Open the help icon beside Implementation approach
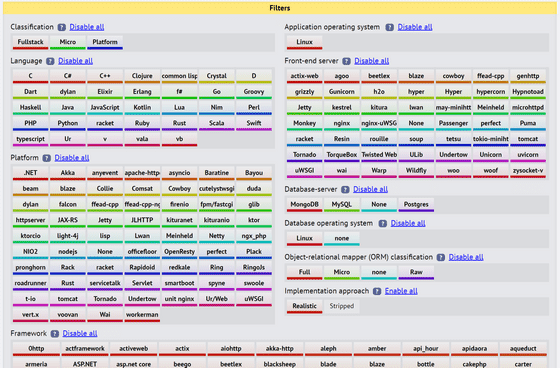Screen dimensions: 560x368 (x=377, y=291)
